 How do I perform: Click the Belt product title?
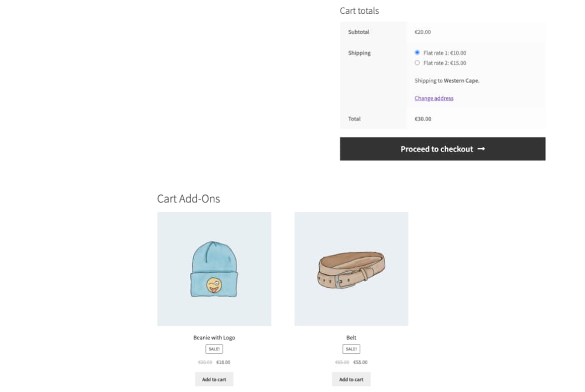tap(351, 338)
